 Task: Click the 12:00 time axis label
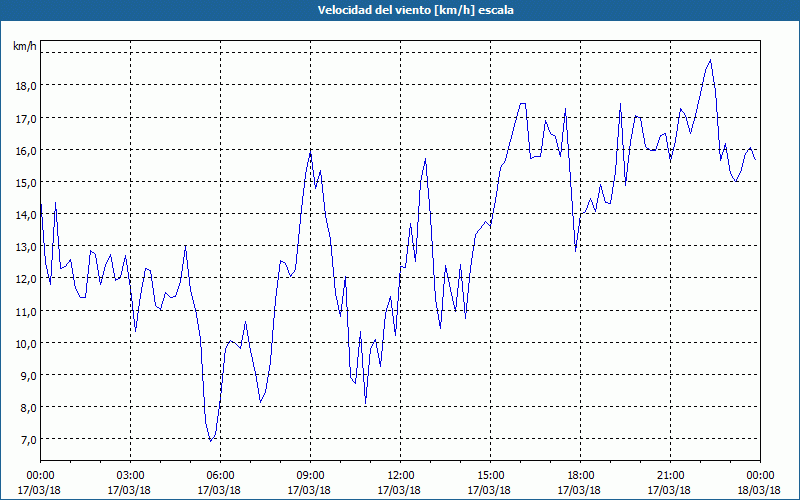point(399,476)
